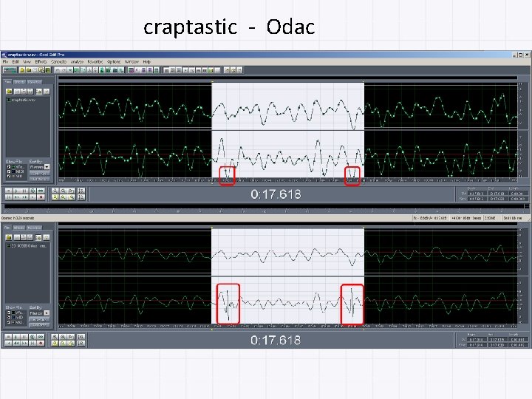Select craptastic.wav in the file list
Image resolution: width=532 pixels, height=399 pixels.
click(x=21, y=100)
